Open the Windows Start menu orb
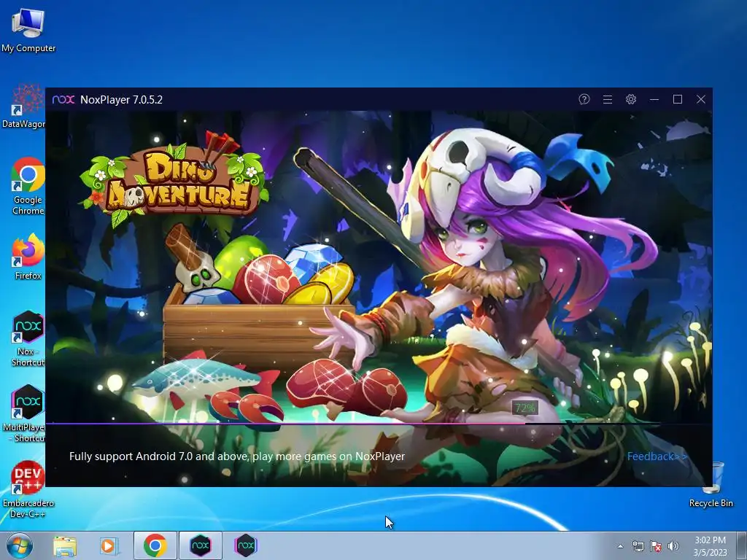This screenshot has width=747, height=560. click(x=20, y=545)
